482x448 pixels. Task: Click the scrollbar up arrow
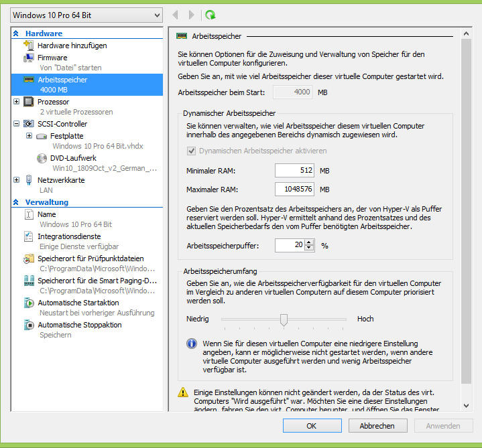click(x=466, y=33)
